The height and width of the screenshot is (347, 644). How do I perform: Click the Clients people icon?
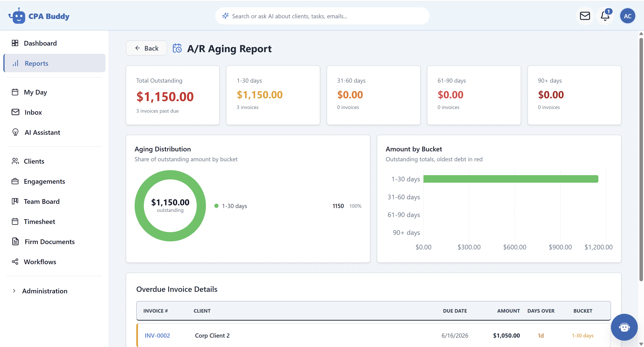pyautogui.click(x=15, y=161)
